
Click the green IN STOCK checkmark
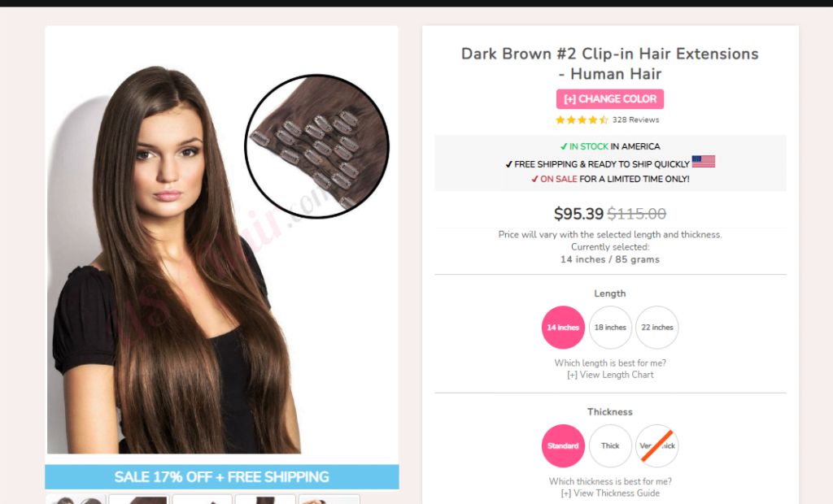(x=564, y=146)
